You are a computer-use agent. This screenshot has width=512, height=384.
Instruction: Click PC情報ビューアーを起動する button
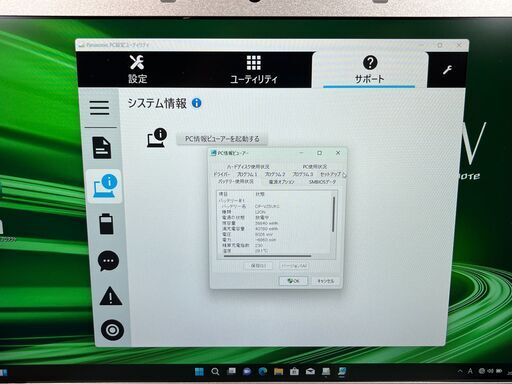point(222,139)
